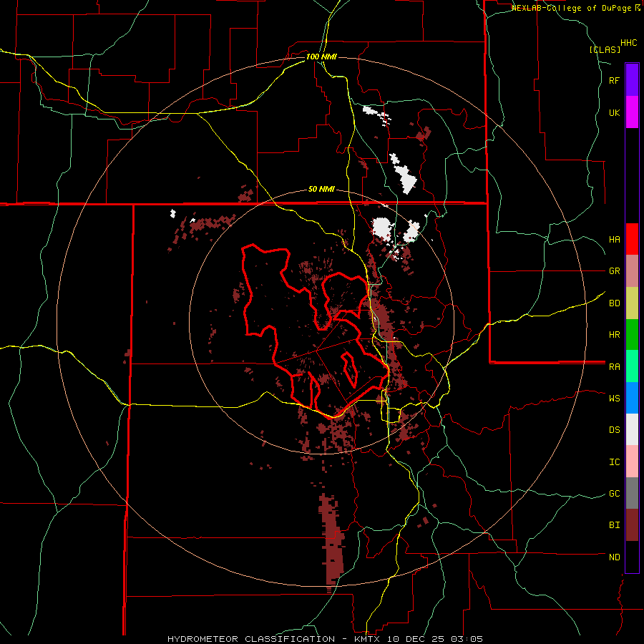Click the WS blue legend swatch
Viewport: 644px width, 644px height.
(632, 398)
